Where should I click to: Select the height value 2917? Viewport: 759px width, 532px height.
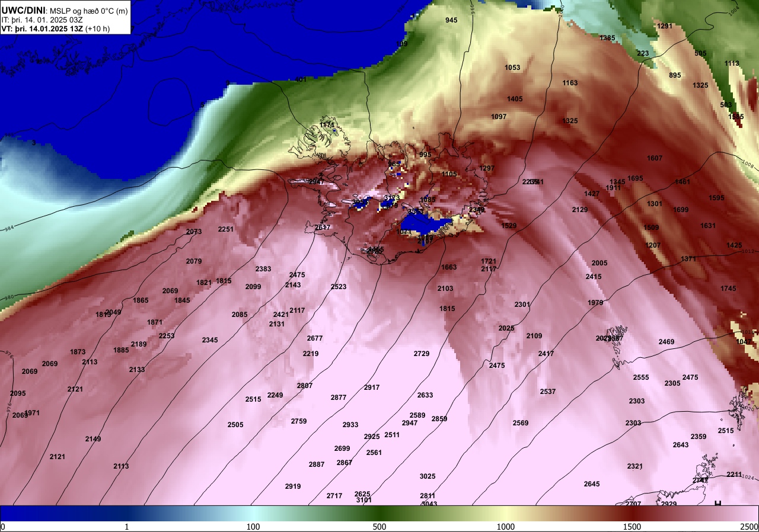[372, 387]
